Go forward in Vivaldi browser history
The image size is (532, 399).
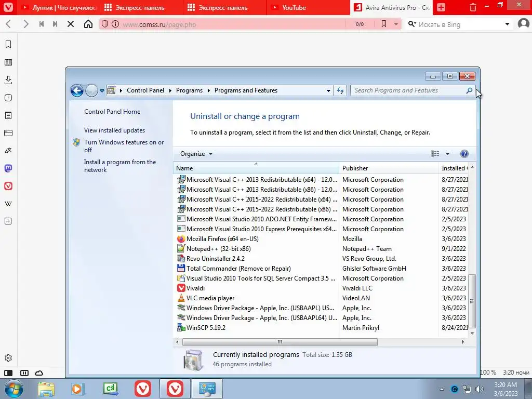tap(25, 24)
